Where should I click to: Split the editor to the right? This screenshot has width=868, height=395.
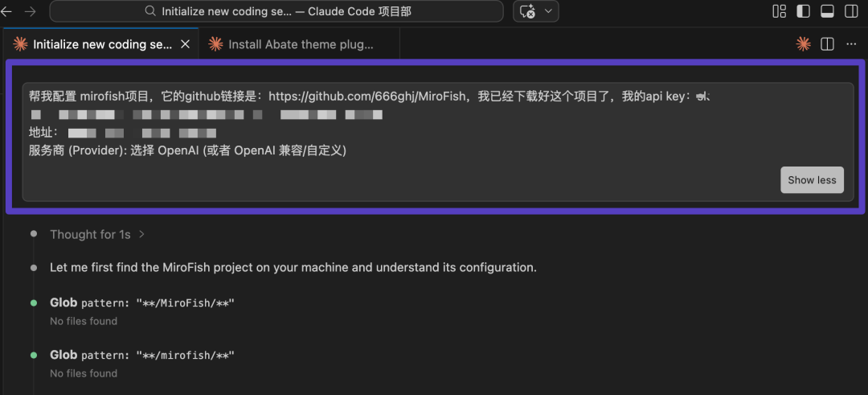(x=827, y=44)
